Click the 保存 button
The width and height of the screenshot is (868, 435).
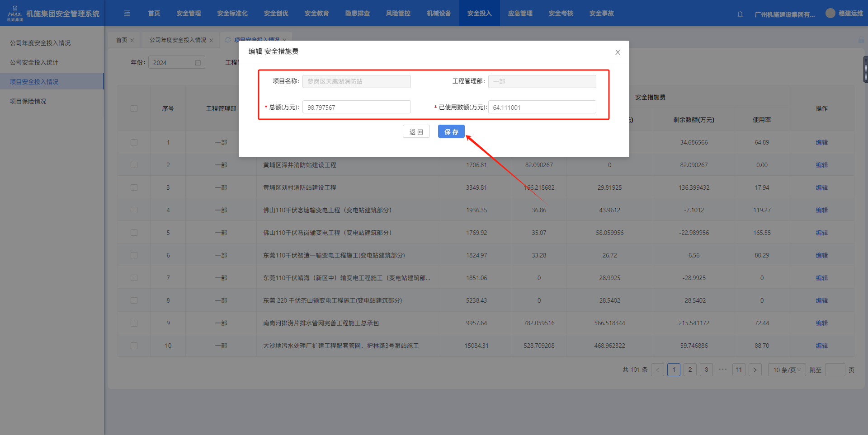point(451,132)
